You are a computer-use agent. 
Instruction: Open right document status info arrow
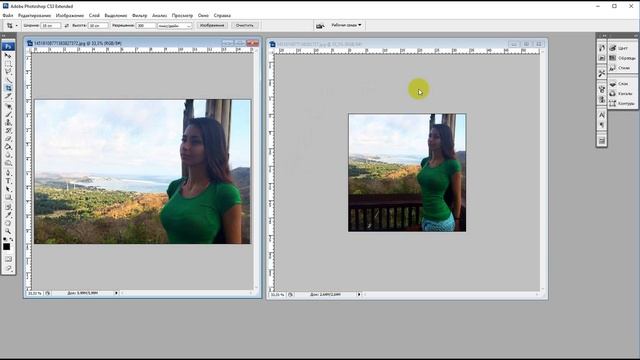click(x=359, y=294)
